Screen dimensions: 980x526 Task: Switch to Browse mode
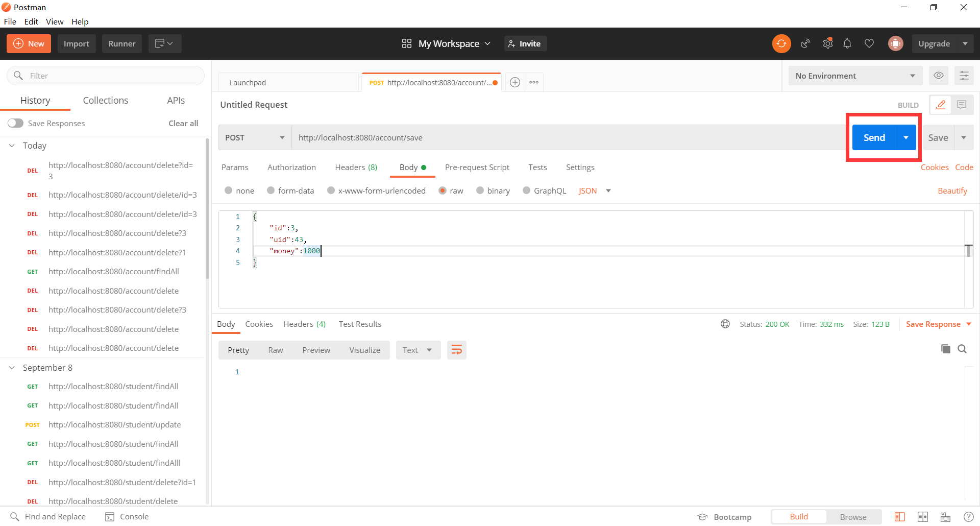tap(853, 517)
